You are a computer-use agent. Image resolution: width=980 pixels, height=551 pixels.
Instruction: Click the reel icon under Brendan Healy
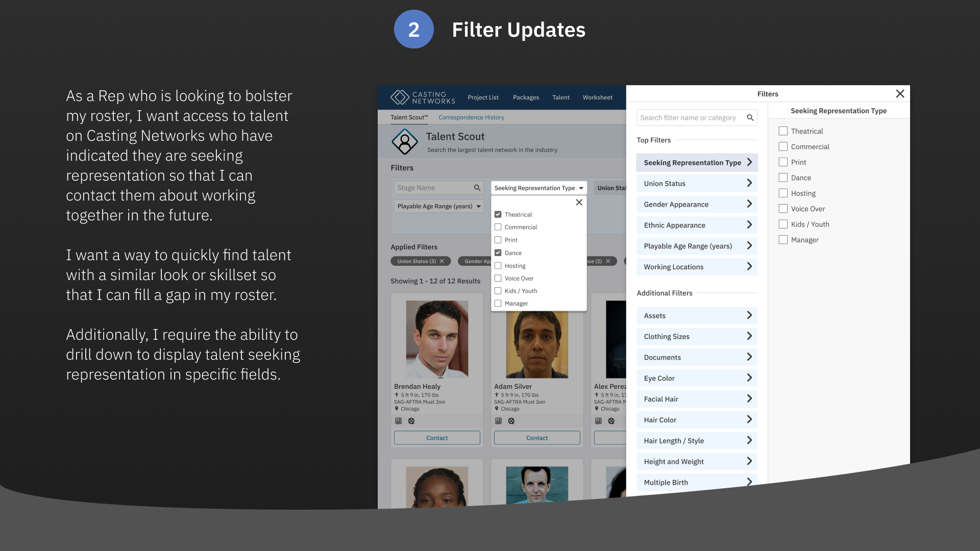[x=411, y=421]
